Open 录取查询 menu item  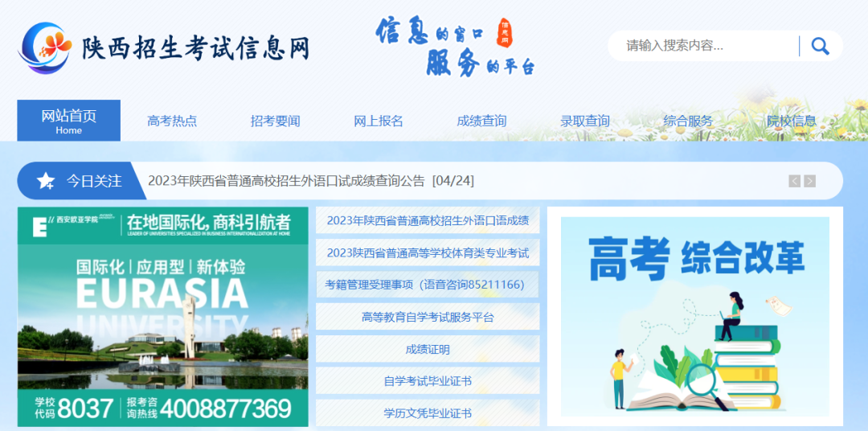(x=585, y=121)
